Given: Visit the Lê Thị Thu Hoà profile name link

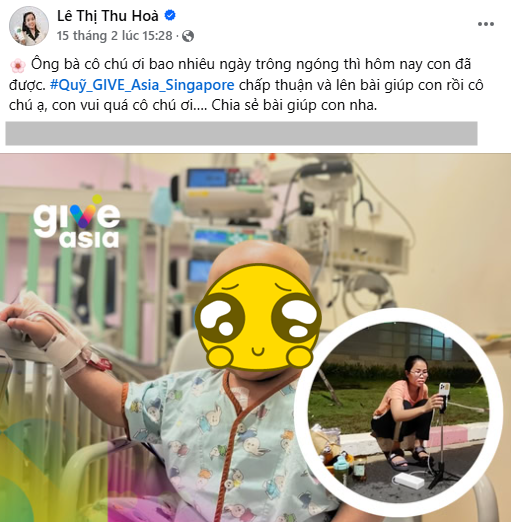Looking at the screenshot, I should tap(108, 16).
